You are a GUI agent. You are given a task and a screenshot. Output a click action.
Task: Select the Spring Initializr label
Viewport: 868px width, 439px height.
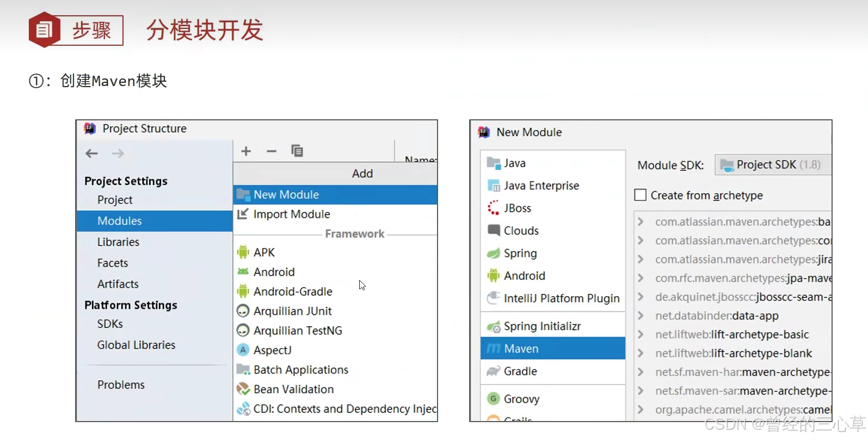pos(543,326)
